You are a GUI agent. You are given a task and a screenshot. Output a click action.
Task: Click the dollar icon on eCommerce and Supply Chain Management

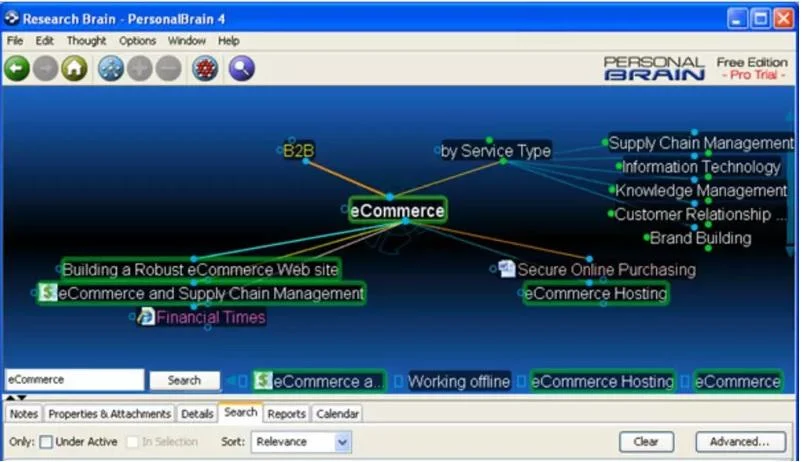[x=48, y=292]
